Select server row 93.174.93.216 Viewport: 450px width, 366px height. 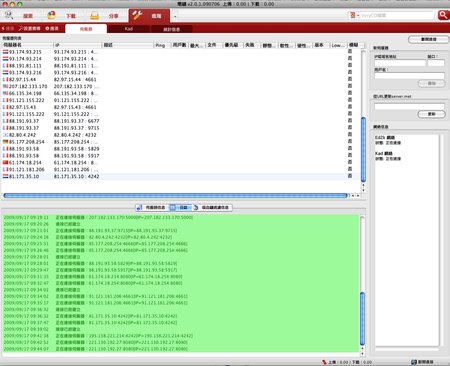tap(181, 73)
